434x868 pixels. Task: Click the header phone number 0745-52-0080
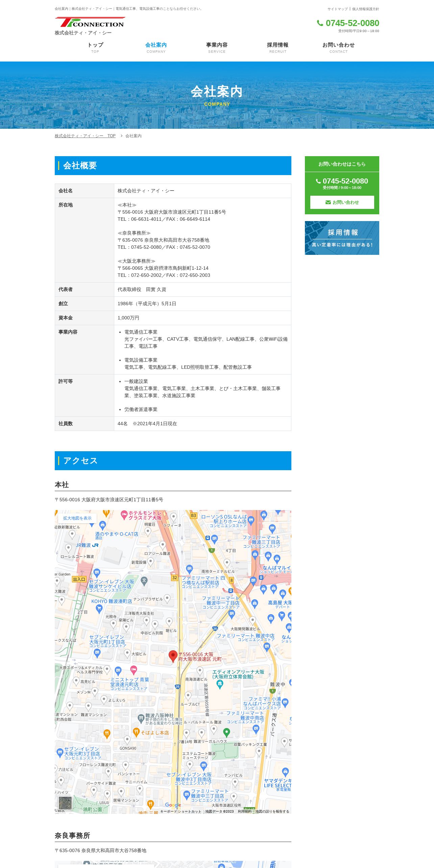(348, 23)
